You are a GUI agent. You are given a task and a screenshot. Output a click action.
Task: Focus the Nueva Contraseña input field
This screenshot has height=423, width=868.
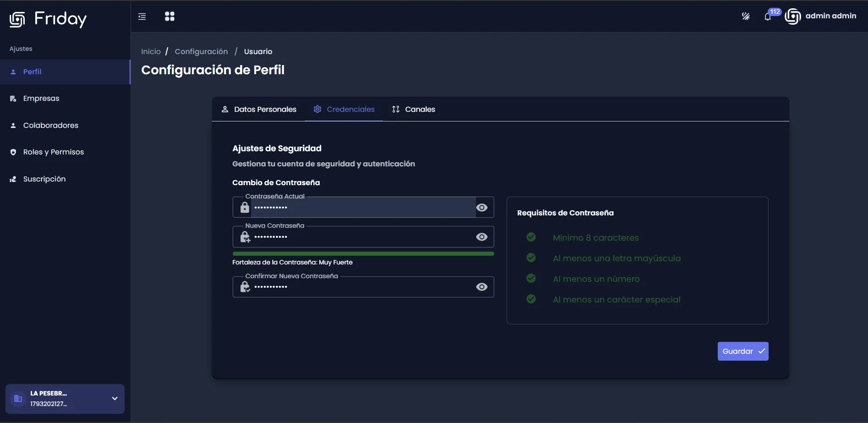[x=363, y=237]
